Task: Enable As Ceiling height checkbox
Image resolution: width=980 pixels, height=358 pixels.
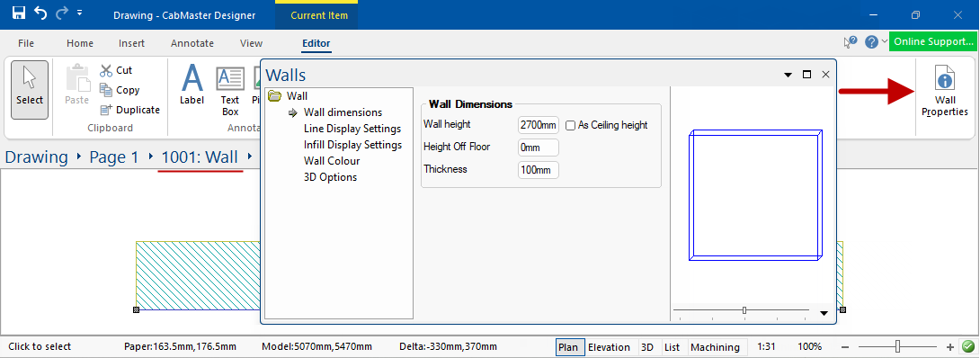Action: [x=570, y=125]
